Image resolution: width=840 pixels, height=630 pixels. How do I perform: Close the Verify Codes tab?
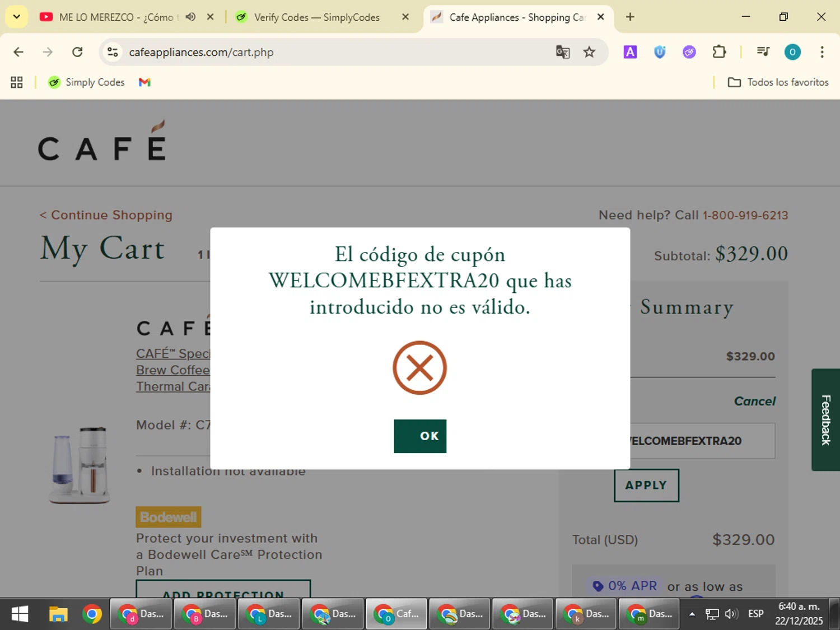405,17
